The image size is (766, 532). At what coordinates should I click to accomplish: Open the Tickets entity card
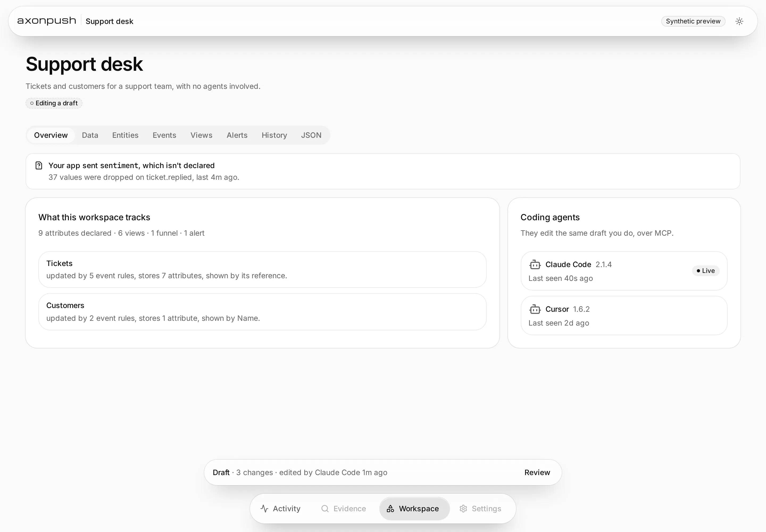click(x=262, y=269)
